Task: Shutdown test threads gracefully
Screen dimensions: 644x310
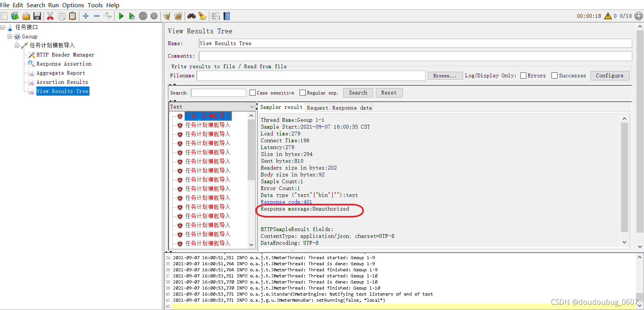Action: [x=154, y=16]
